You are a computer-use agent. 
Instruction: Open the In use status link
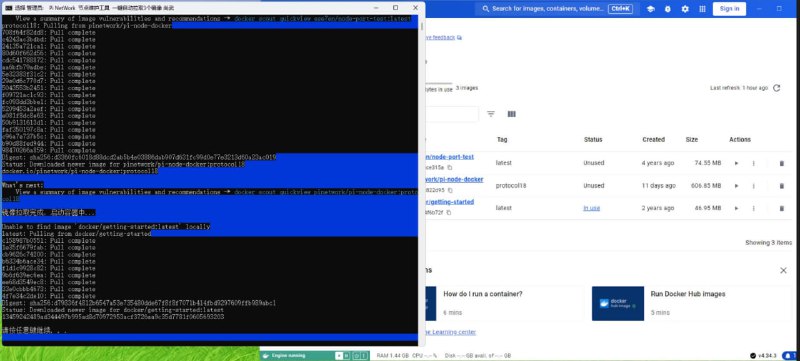click(x=592, y=208)
